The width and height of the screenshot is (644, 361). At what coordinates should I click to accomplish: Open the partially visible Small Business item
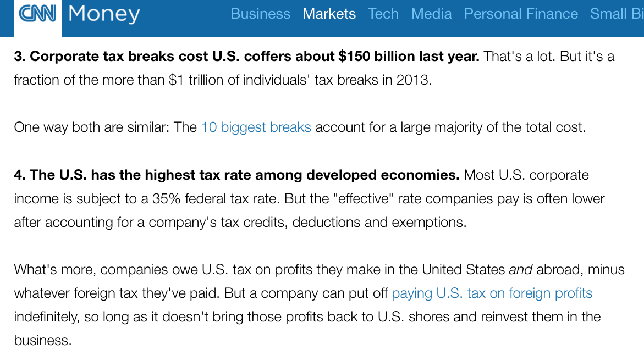tap(616, 14)
